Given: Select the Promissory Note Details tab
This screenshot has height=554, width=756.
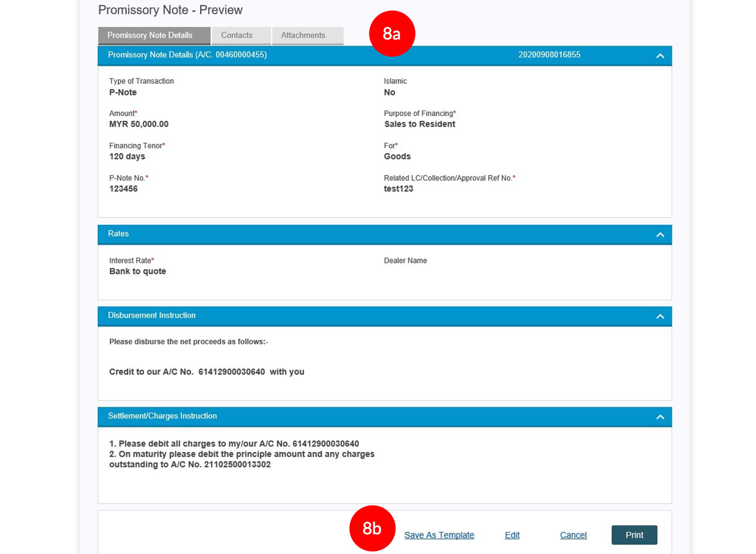Looking at the screenshot, I should point(150,35).
